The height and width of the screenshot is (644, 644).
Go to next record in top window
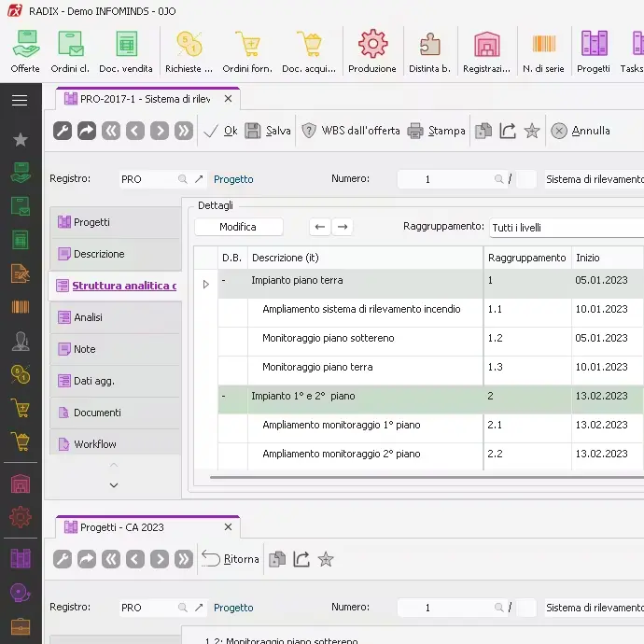click(160, 131)
